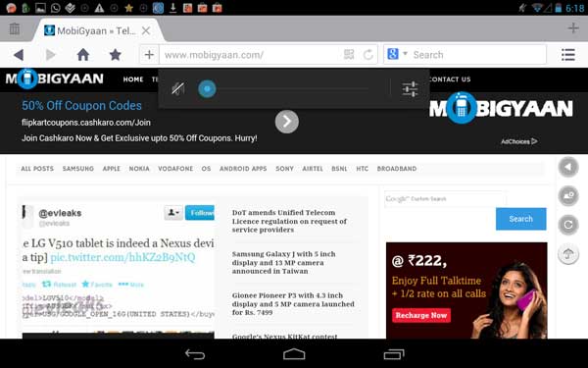Focus the address bar URL field

click(x=251, y=55)
